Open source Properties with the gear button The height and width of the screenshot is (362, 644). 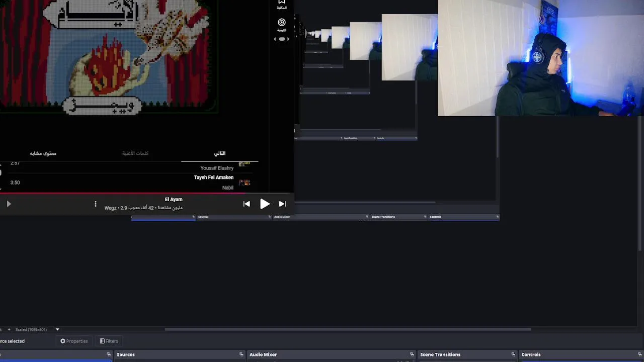pyautogui.click(x=74, y=341)
